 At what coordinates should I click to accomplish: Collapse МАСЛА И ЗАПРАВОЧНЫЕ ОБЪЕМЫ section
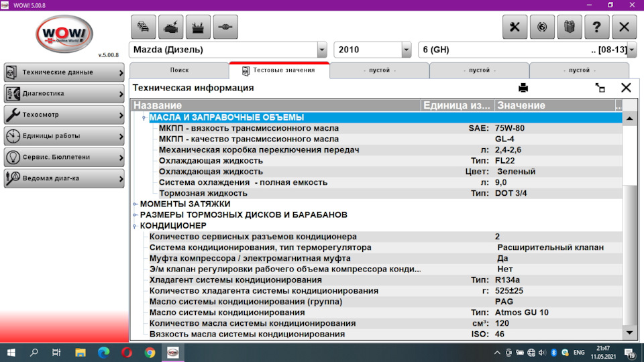pyautogui.click(x=144, y=118)
